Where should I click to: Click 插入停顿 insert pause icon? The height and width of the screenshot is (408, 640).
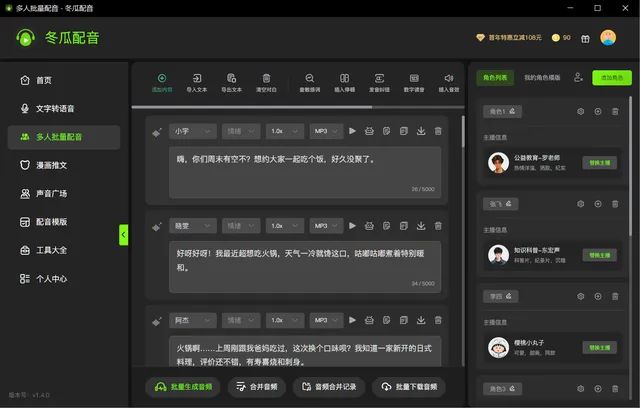(344, 83)
